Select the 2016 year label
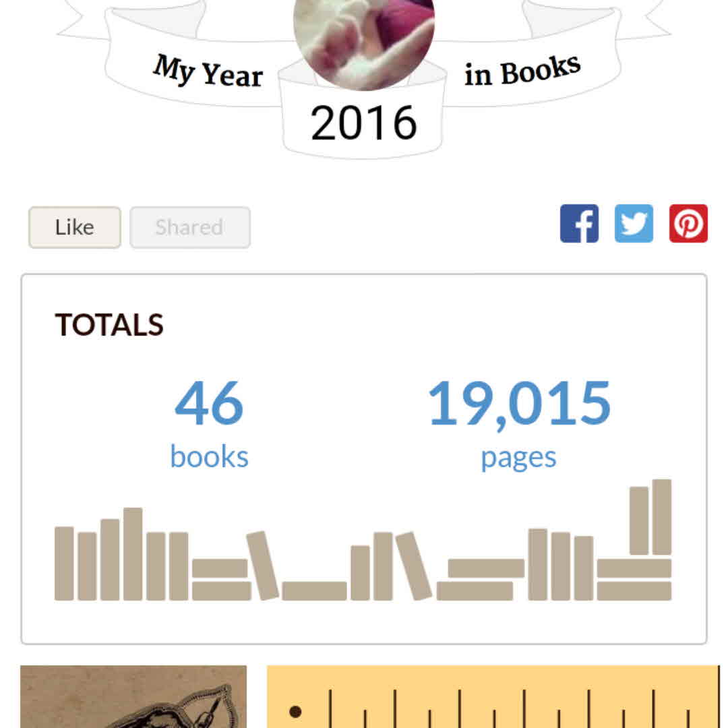The height and width of the screenshot is (728, 728). click(x=364, y=123)
